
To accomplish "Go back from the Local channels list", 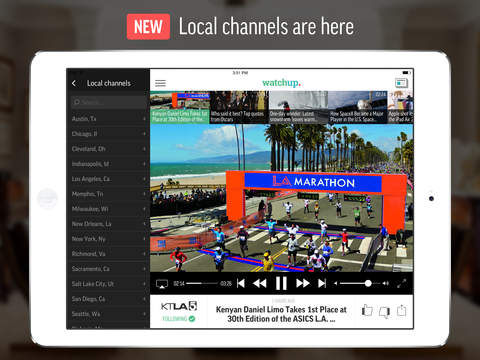I will [74, 83].
